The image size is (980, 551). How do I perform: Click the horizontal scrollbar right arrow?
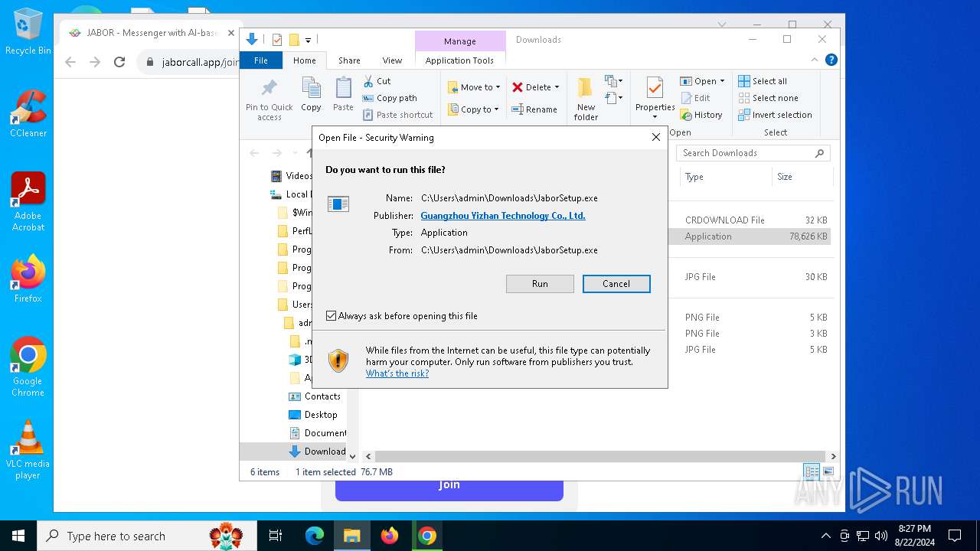pos(833,457)
